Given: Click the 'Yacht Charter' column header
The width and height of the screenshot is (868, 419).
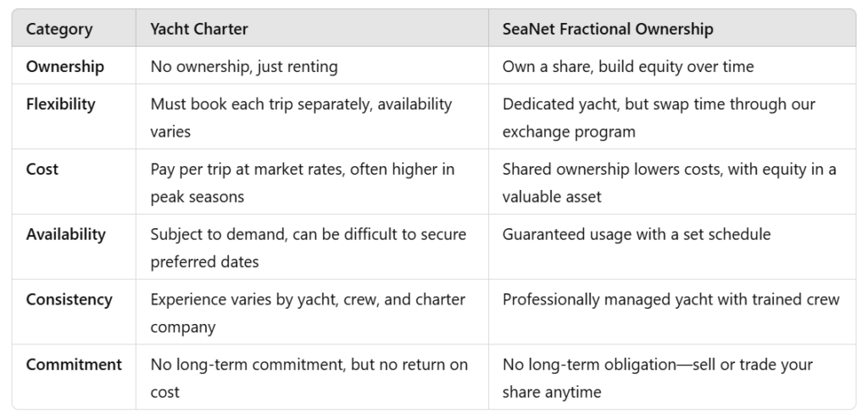Looking at the screenshot, I should [x=198, y=29].
